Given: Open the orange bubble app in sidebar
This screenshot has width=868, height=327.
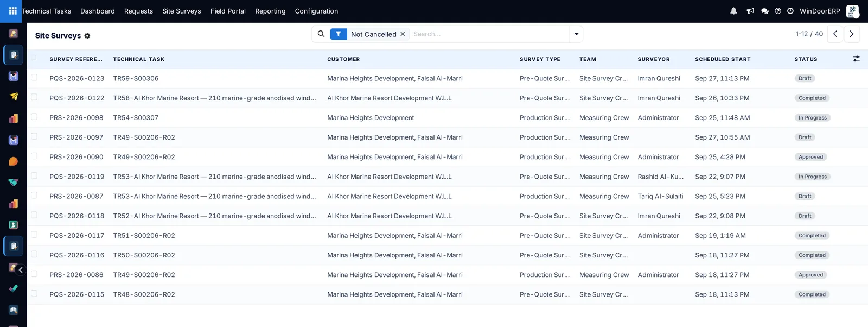Looking at the screenshot, I should coord(14,161).
